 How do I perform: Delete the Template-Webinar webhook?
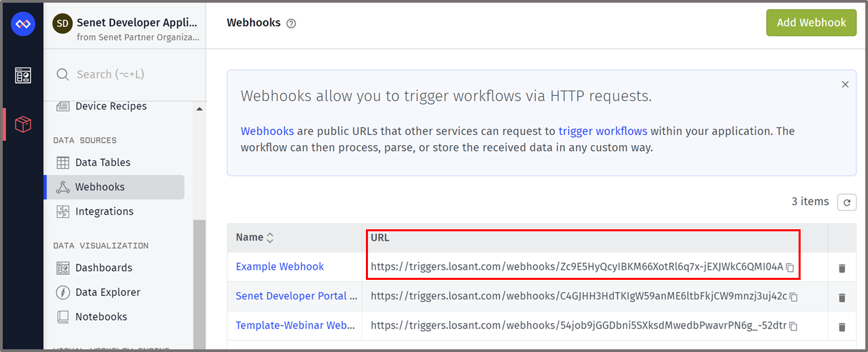842,327
